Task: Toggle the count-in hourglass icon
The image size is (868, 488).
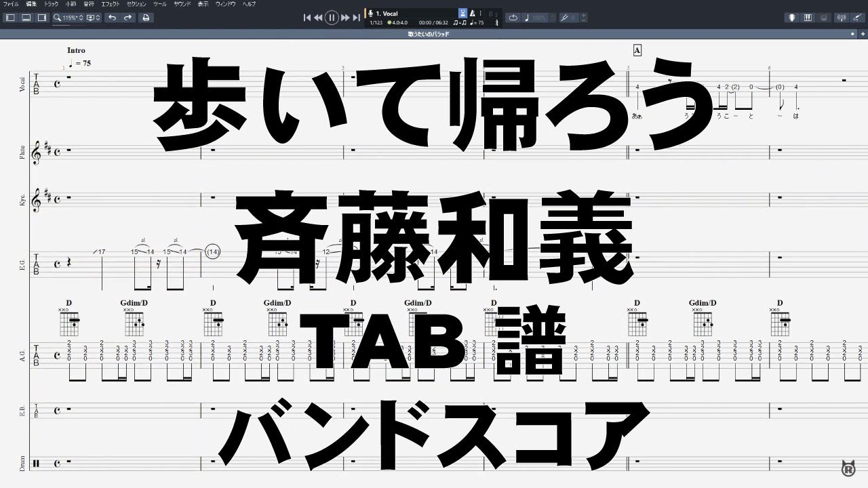Action: click(x=462, y=13)
